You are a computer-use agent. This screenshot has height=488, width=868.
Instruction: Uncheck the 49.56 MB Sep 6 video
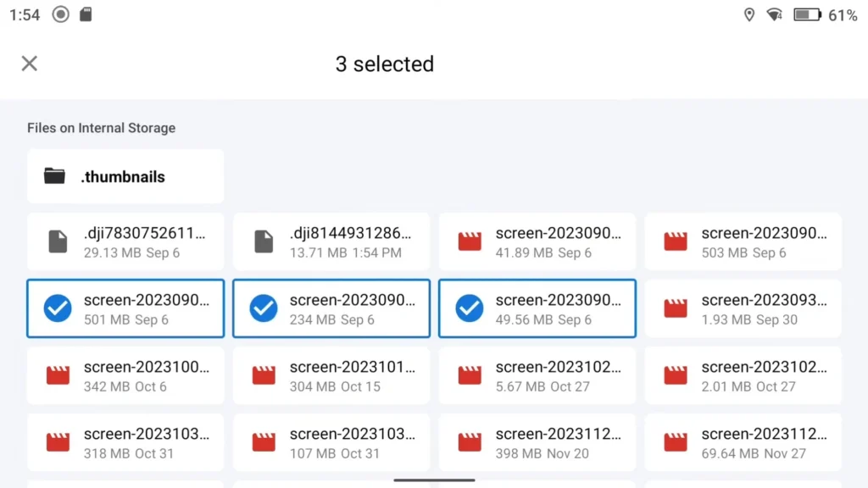coord(470,308)
